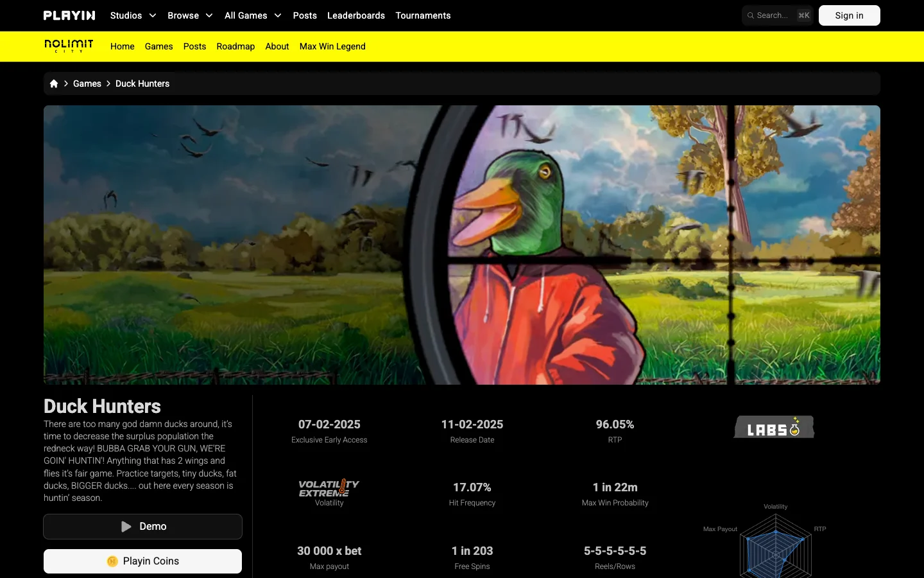Click the Playin Coins button
This screenshot has height=578, width=924.
tap(142, 561)
